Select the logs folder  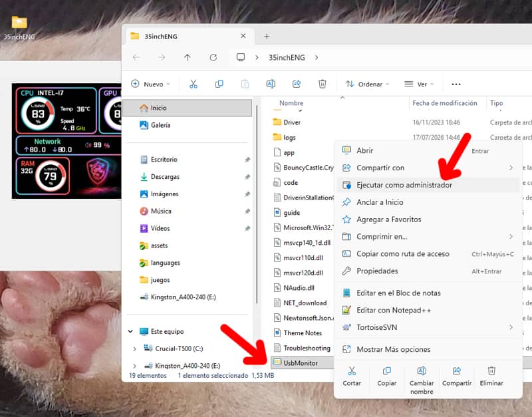[x=285, y=138]
